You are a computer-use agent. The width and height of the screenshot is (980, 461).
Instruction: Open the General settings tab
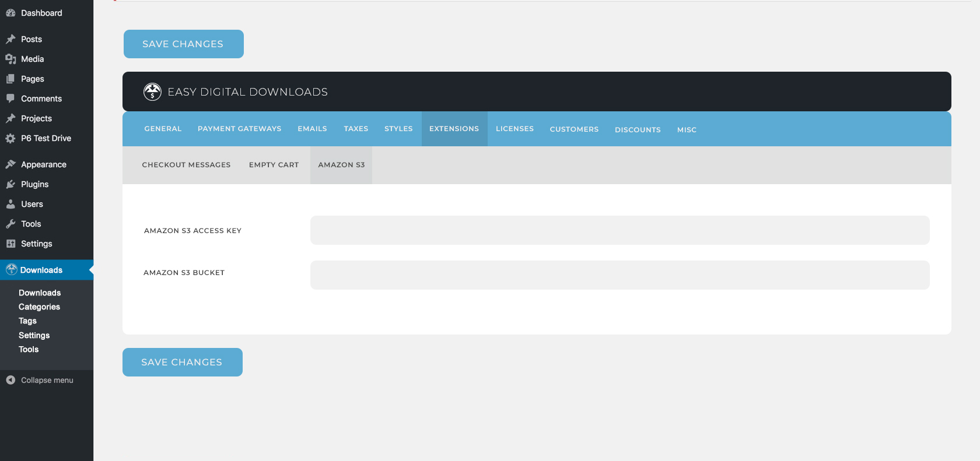(163, 129)
